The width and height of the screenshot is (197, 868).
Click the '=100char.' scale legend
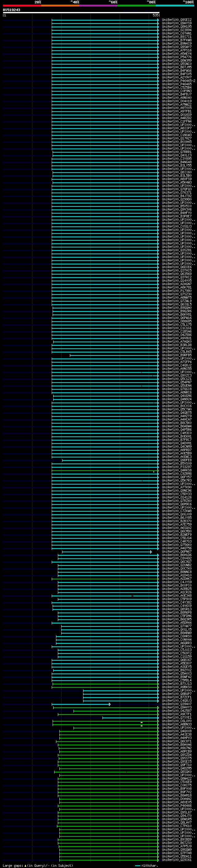coord(146,865)
